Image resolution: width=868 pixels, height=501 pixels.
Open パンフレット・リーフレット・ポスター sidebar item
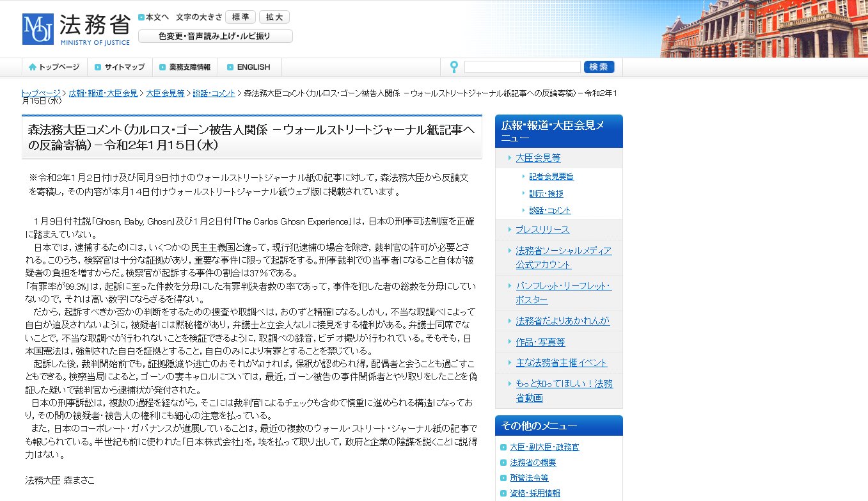564,292
